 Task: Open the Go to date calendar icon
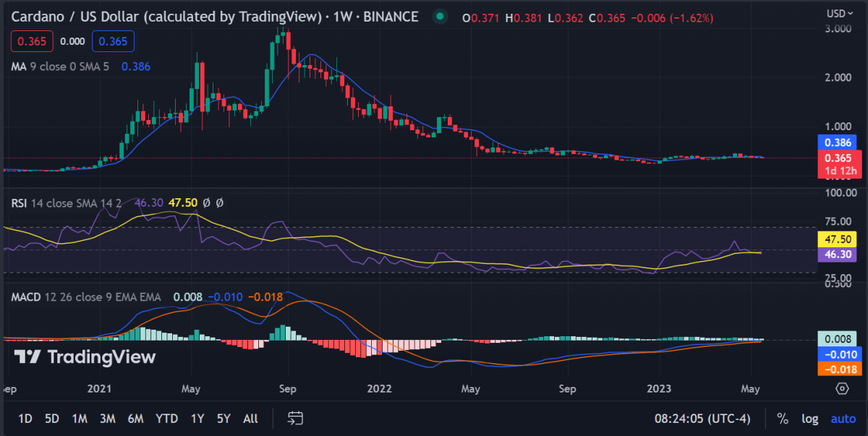[295, 418]
